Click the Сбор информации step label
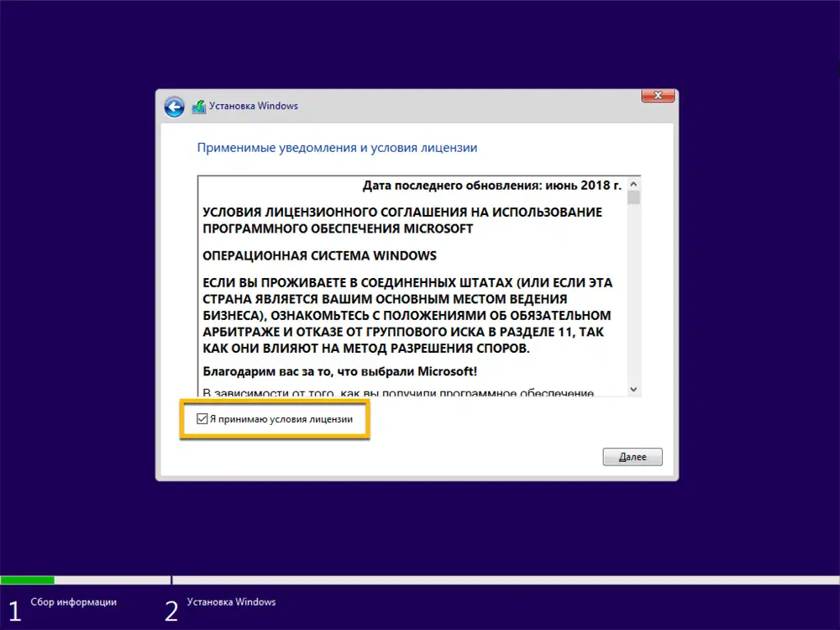The width and height of the screenshot is (840, 630). (73, 602)
